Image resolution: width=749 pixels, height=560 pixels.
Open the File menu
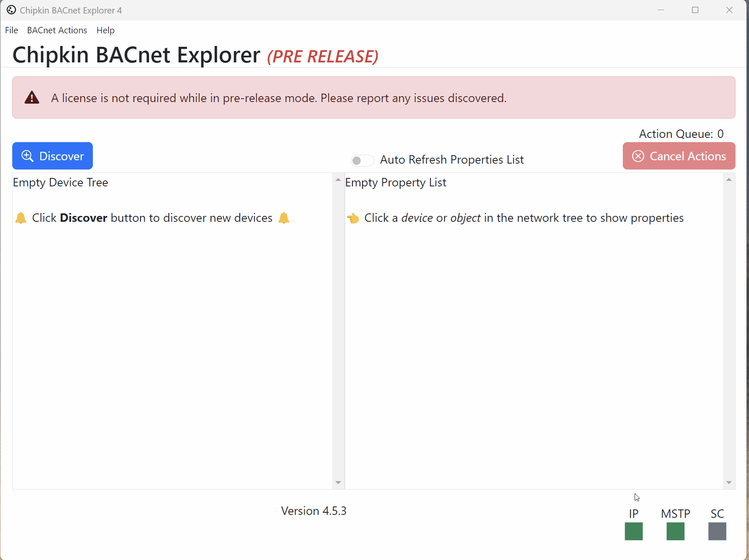tap(11, 30)
